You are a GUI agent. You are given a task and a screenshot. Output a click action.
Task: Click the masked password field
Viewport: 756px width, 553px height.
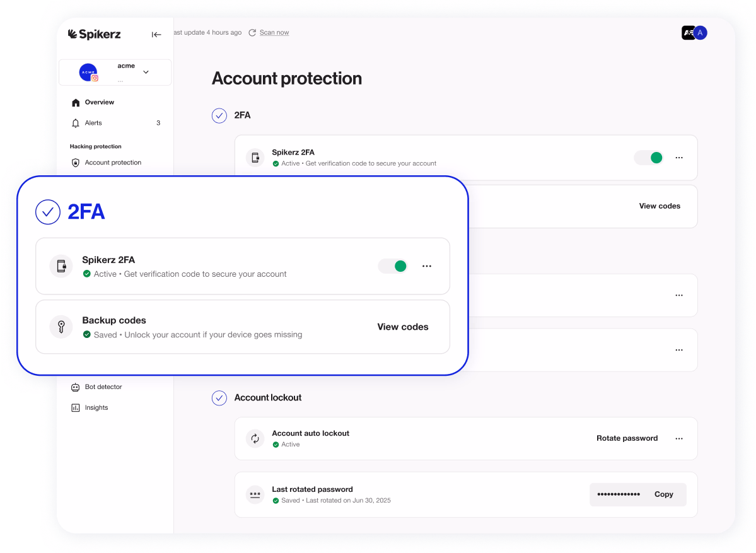pos(619,494)
